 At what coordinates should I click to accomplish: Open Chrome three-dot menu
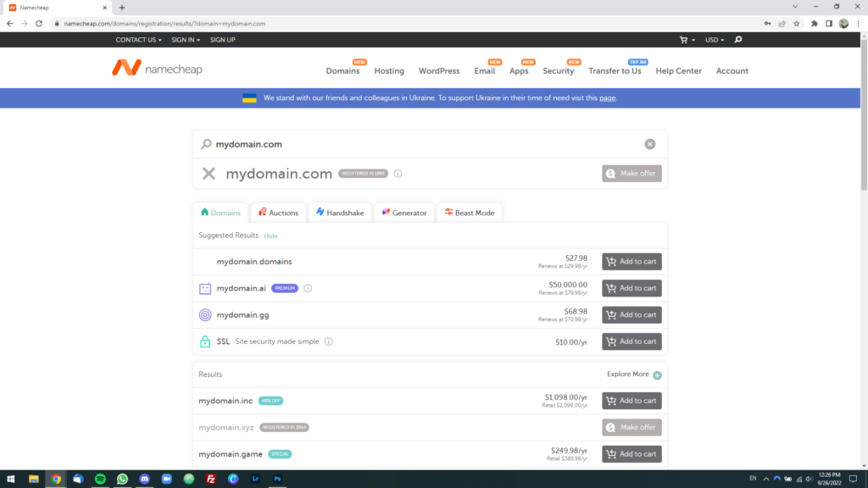click(858, 24)
